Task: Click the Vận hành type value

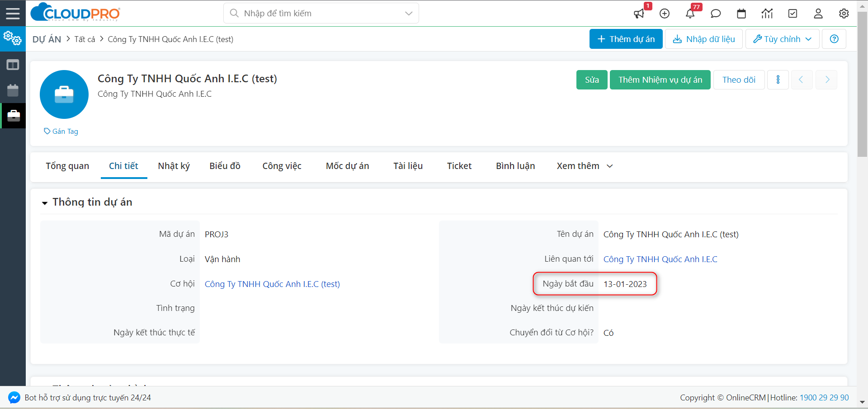Action: pyautogui.click(x=222, y=259)
